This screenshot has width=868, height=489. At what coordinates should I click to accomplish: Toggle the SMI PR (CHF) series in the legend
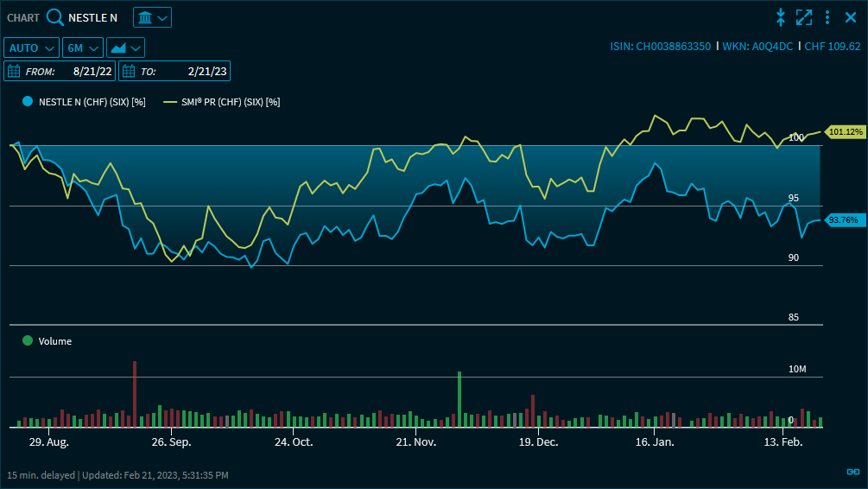pyautogui.click(x=222, y=102)
